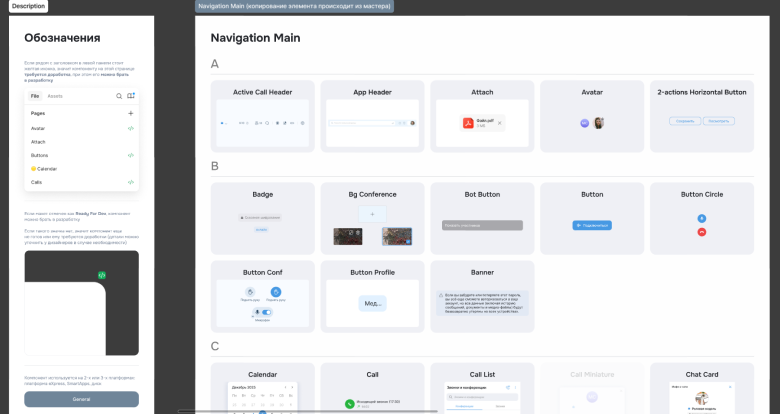Viewport: 780px width, 414px height.
Task: Click the code icon next to Buttons page
Action: coord(130,156)
